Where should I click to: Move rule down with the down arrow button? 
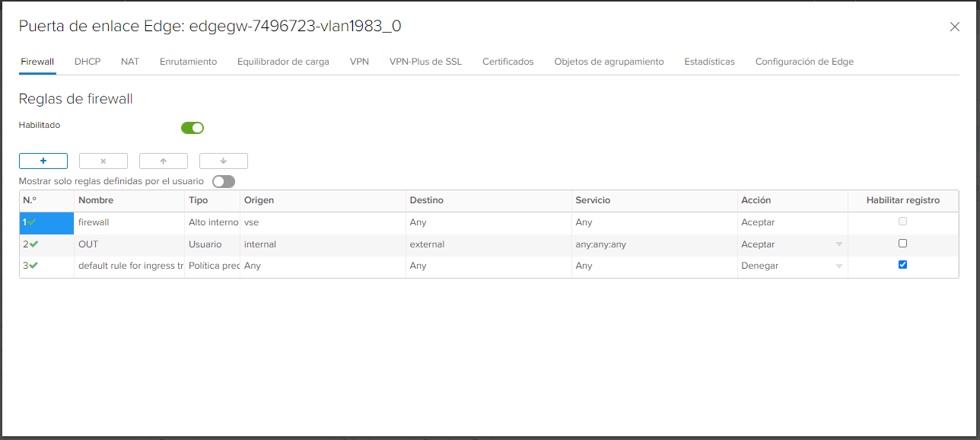coord(224,161)
